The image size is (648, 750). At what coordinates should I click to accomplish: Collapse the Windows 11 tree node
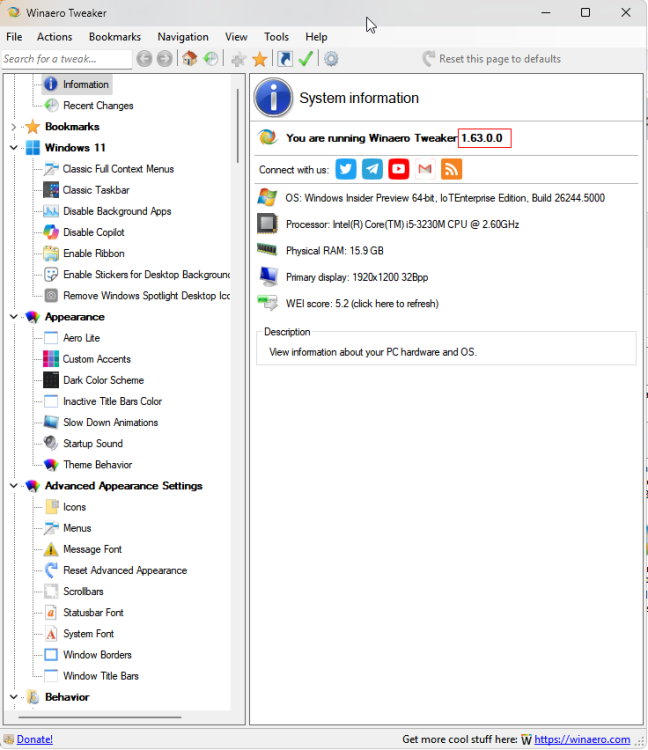click(x=13, y=148)
